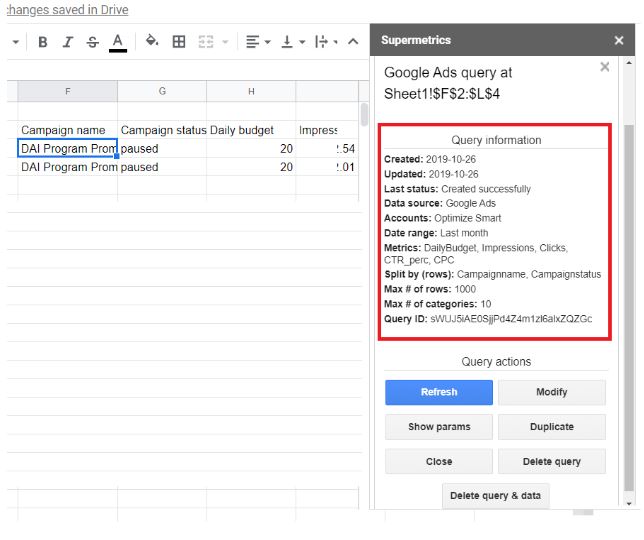Open the horizontal align dropdown
Viewport: 644px width, 540px height.
click(258, 41)
